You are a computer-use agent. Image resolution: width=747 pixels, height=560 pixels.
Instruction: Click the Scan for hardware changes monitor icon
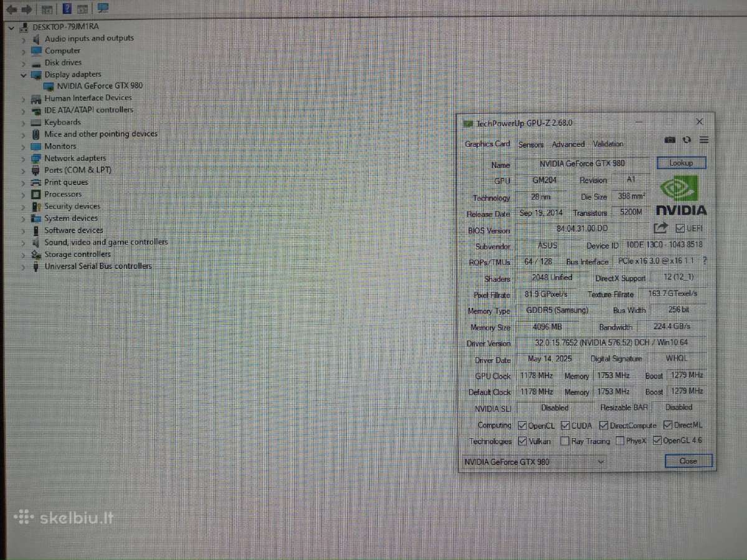click(x=103, y=8)
